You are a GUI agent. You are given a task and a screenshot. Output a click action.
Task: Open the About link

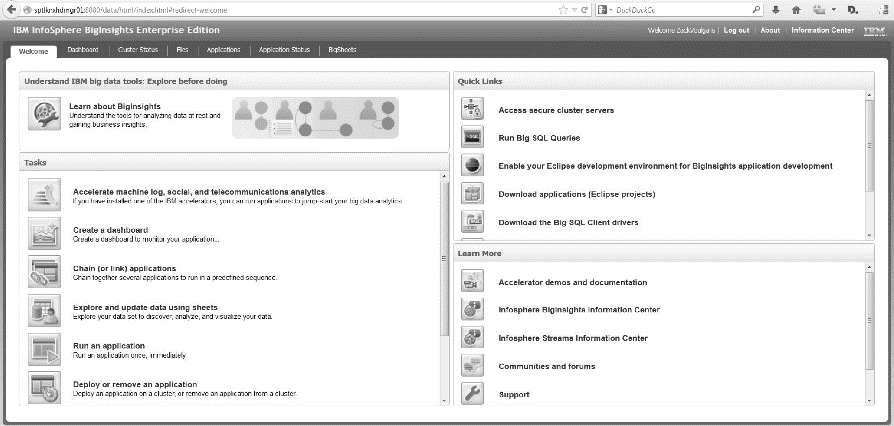tap(770, 30)
